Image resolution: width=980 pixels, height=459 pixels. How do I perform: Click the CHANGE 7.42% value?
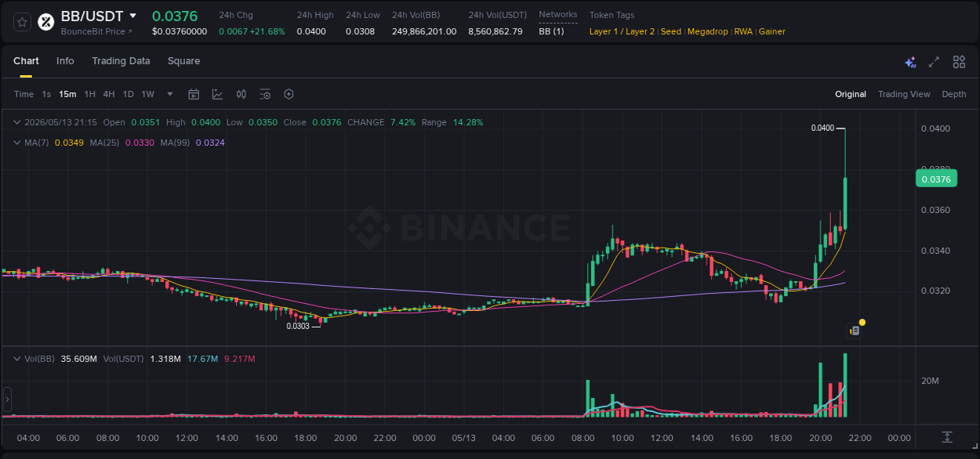click(x=402, y=122)
